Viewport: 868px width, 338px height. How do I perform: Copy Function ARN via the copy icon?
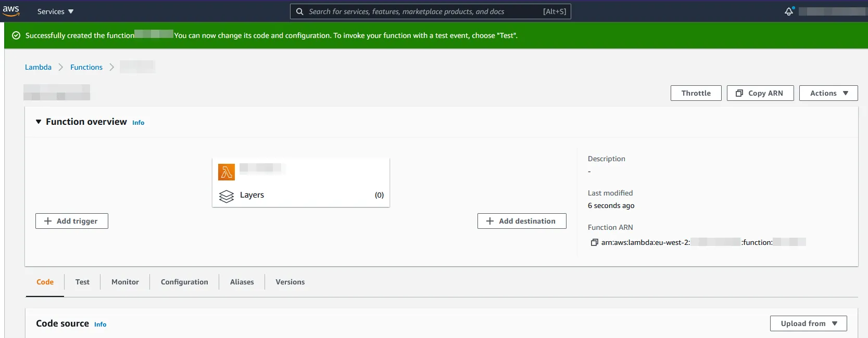pyautogui.click(x=594, y=242)
